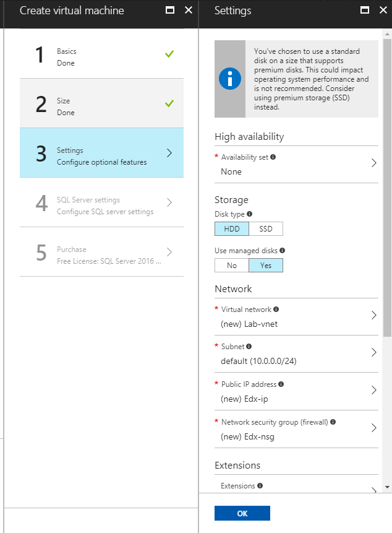Viewport: 392px width, 533px height.
Task: Click Free License: SQL Server 2016 text
Action: 109,261
